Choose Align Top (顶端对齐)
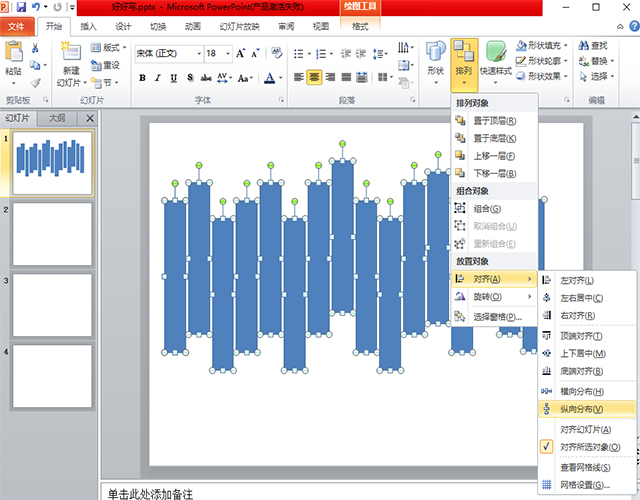This screenshot has width=640, height=500. click(587, 336)
